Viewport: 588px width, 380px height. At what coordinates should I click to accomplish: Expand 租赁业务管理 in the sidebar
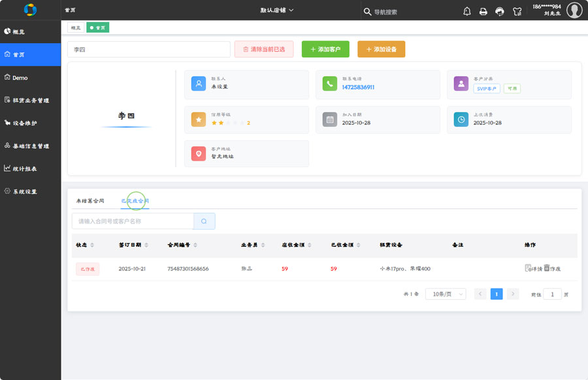(x=31, y=101)
